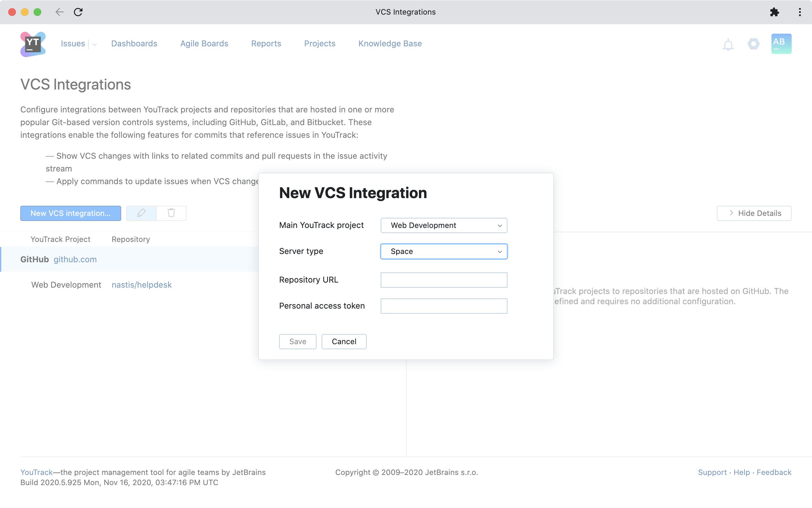This screenshot has width=812, height=508.
Task: Click the browser back arrow
Action: pos(59,12)
